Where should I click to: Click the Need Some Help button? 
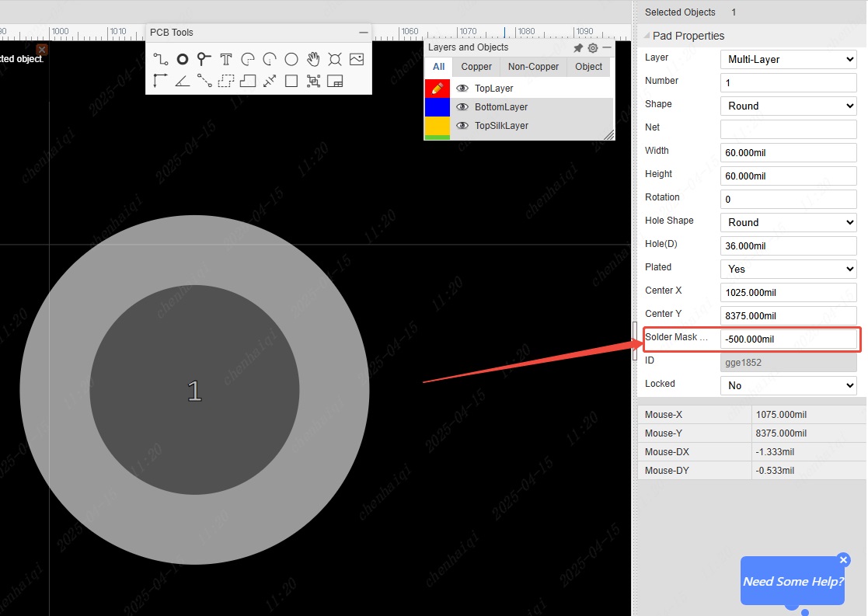(x=793, y=581)
